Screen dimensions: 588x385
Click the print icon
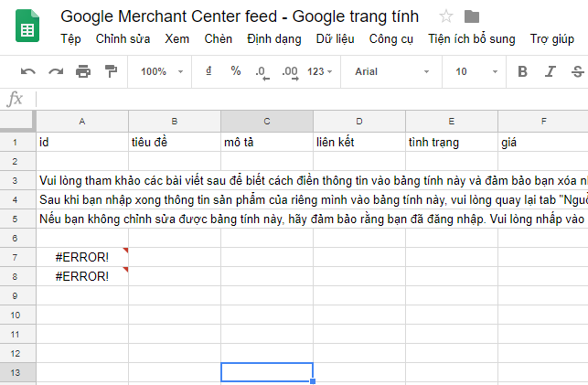click(x=83, y=71)
